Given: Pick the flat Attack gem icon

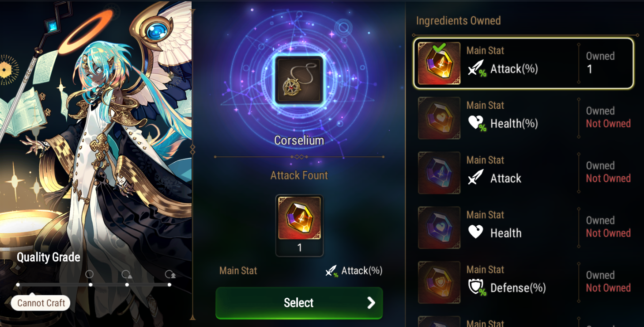Looking at the screenshot, I should coord(439,173).
